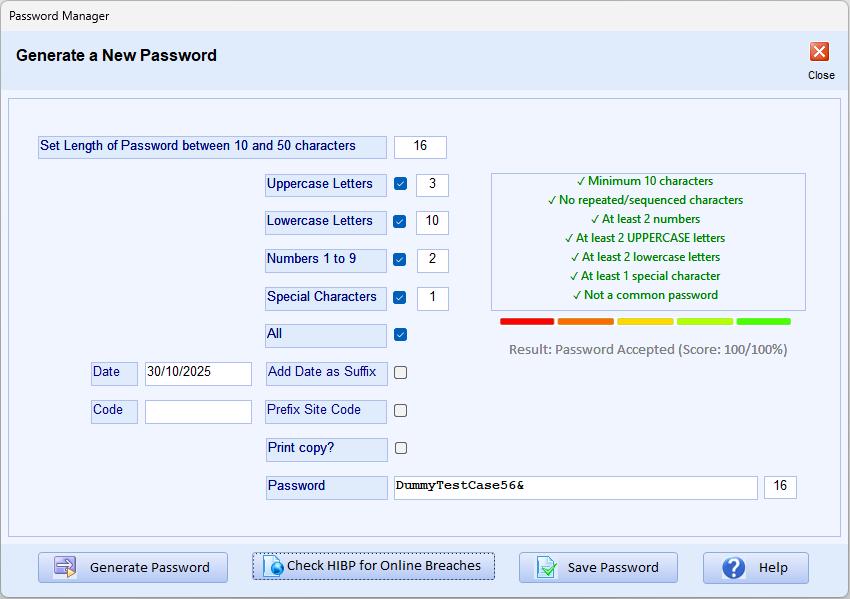Check the Prefix Site Code box
Image resolution: width=850 pixels, height=599 pixels.
click(x=398, y=410)
